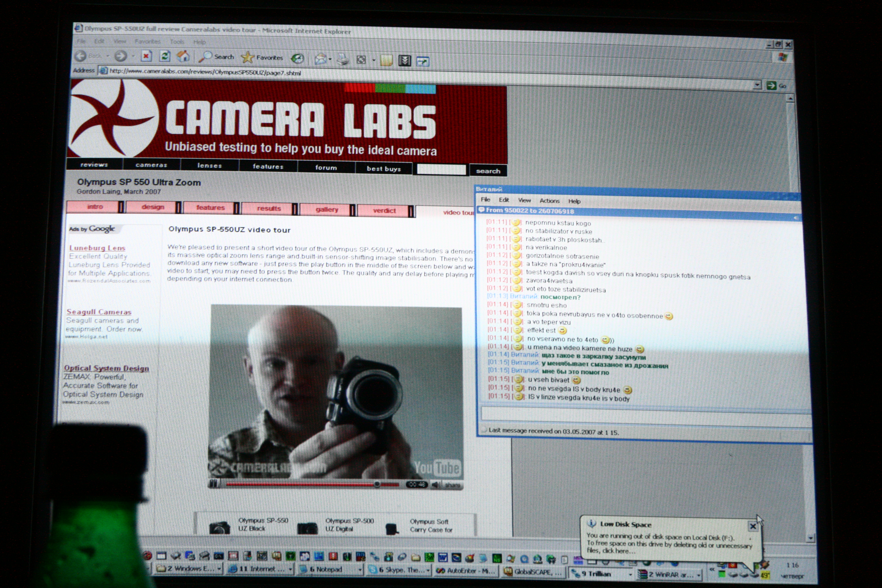Open the address bar dropdown arrow
Viewport: 882px width, 588px height.
(757, 85)
